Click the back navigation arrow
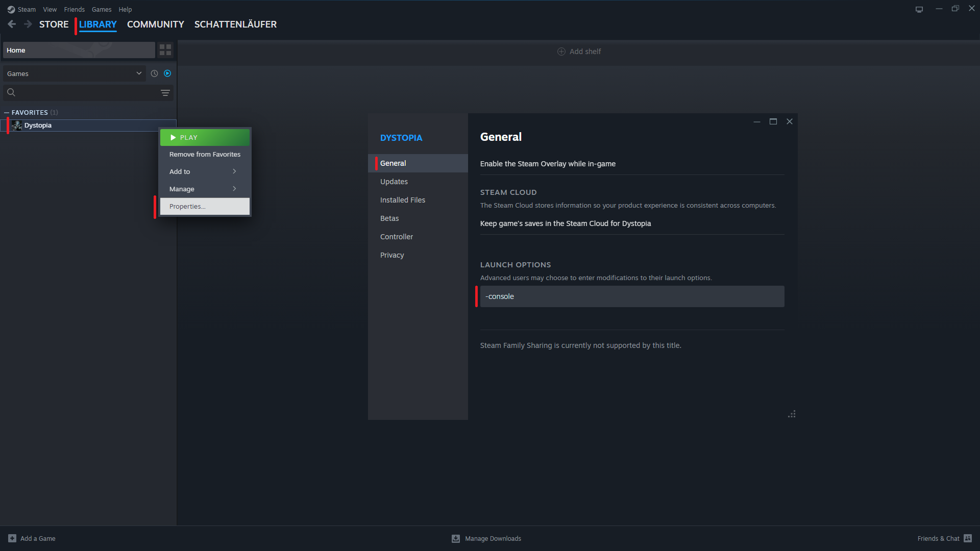Image resolution: width=980 pixels, height=551 pixels. pyautogui.click(x=12, y=24)
